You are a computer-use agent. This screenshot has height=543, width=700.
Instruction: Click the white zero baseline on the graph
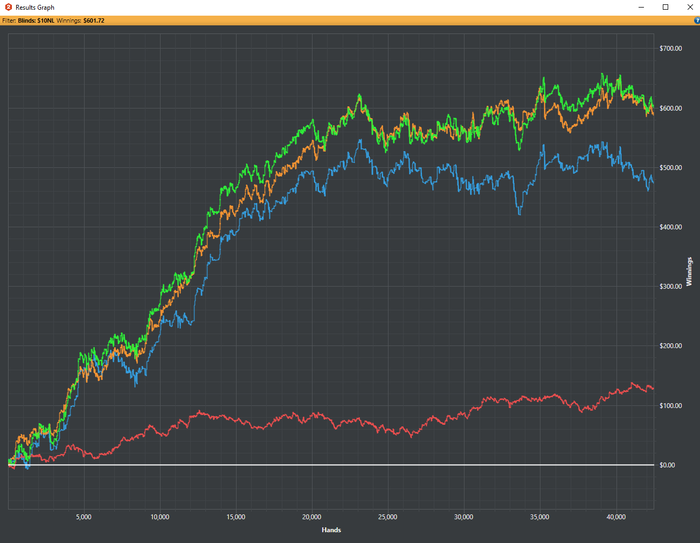click(331, 465)
